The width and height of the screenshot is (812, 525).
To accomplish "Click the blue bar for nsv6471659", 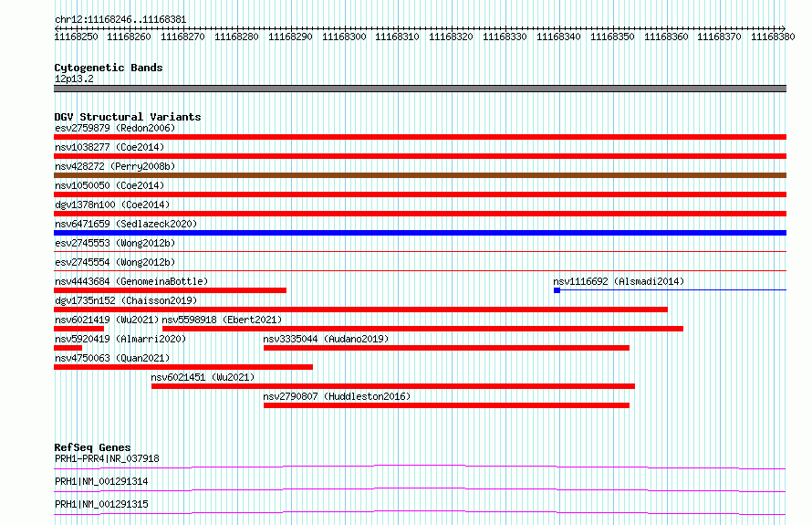I will tap(420, 233).
